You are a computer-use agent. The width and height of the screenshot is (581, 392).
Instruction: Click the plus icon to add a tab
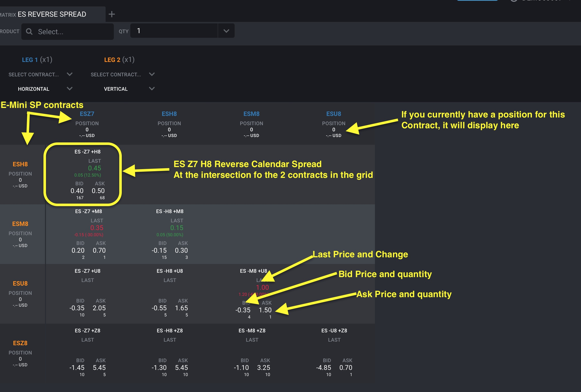pyautogui.click(x=112, y=14)
